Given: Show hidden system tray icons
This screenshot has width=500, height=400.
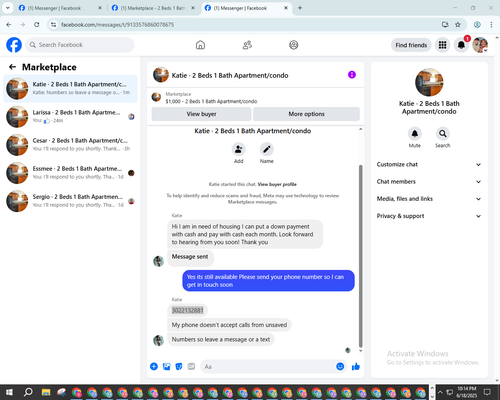Looking at the screenshot, I should (x=440, y=392).
